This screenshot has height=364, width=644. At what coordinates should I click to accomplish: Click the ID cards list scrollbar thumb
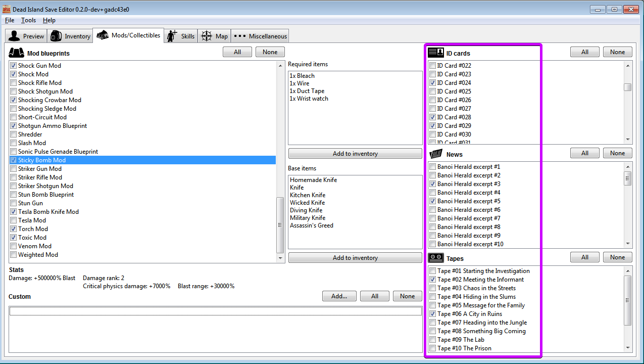point(628,87)
